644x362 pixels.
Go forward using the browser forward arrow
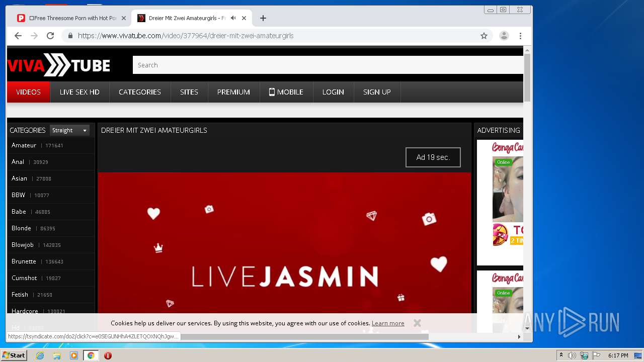click(x=34, y=36)
